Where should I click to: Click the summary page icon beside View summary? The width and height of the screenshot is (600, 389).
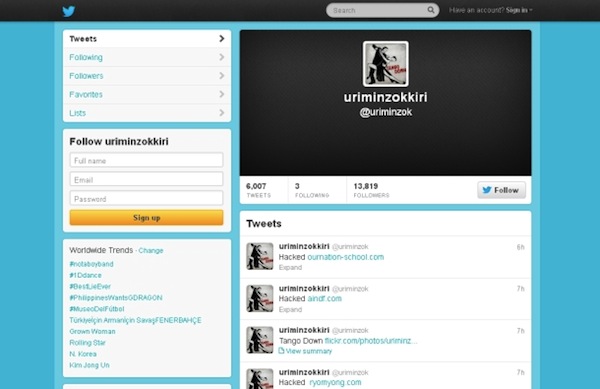[x=281, y=351]
